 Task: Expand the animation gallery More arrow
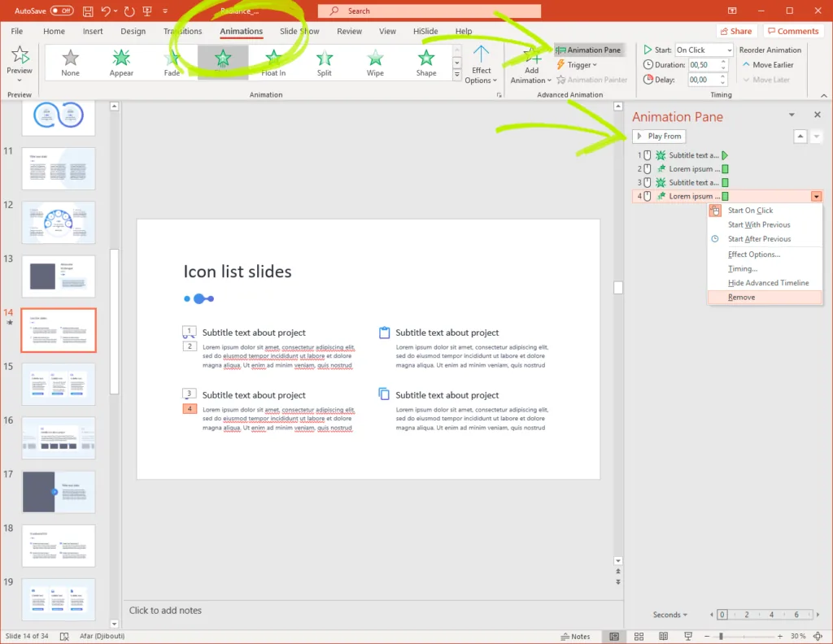(x=457, y=75)
